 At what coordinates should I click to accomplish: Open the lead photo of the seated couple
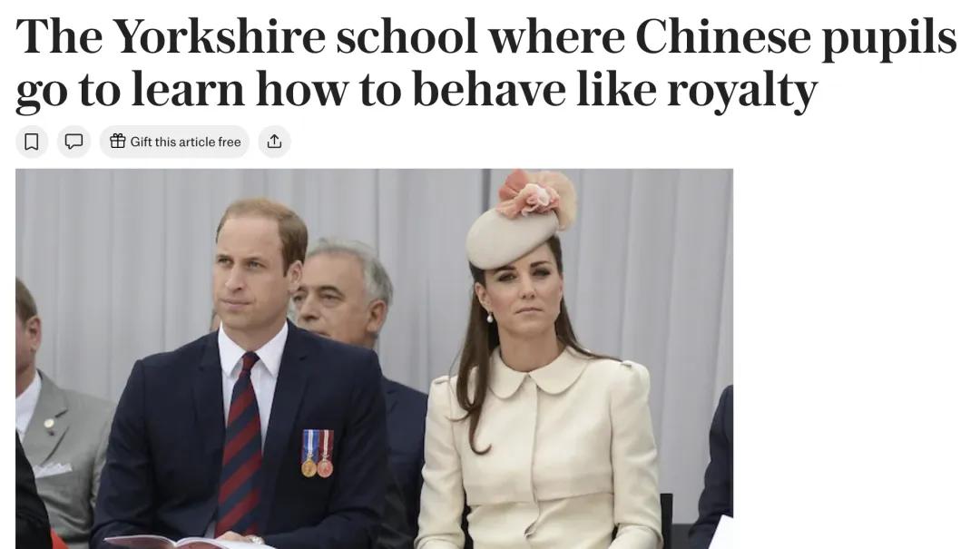point(375,359)
